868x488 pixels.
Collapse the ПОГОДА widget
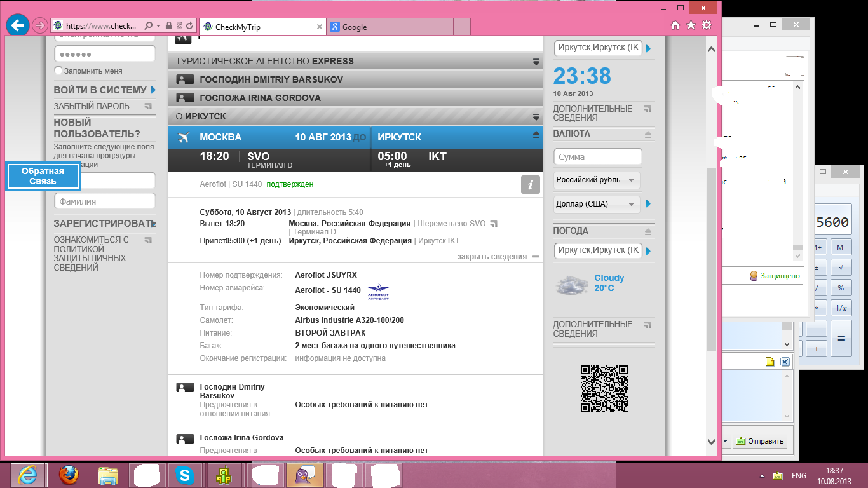tap(648, 232)
